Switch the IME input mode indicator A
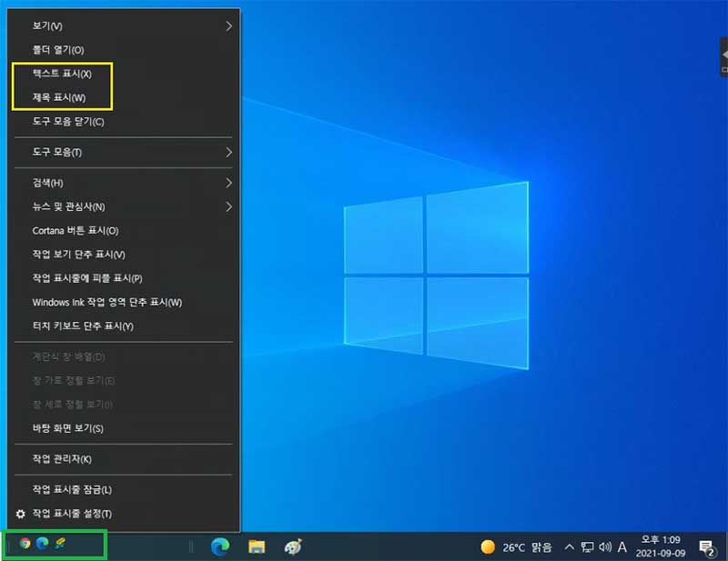This screenshot has height=561, width=728. 622,547
